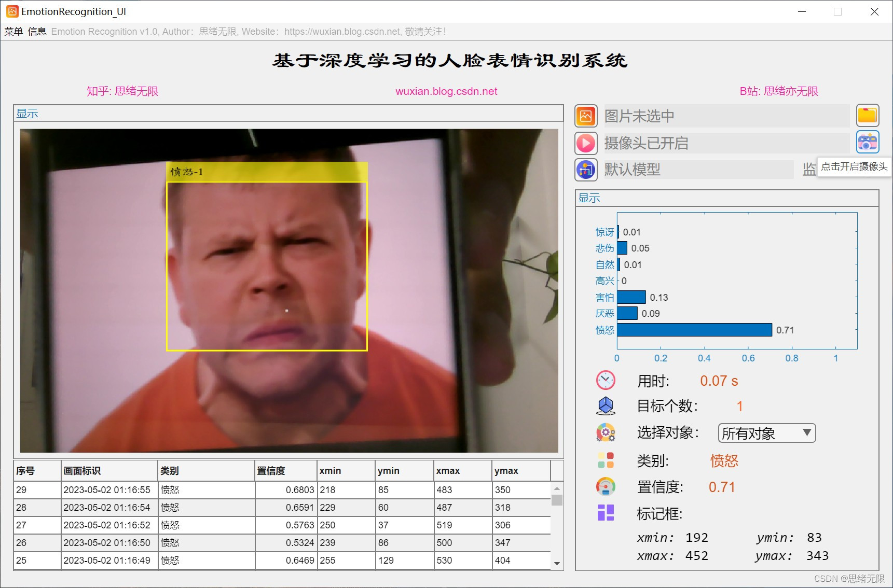Click the 愤怒 bar in probability chart
Image resolution: width=893 pixels, height=588 pixels.
[695, 330]
